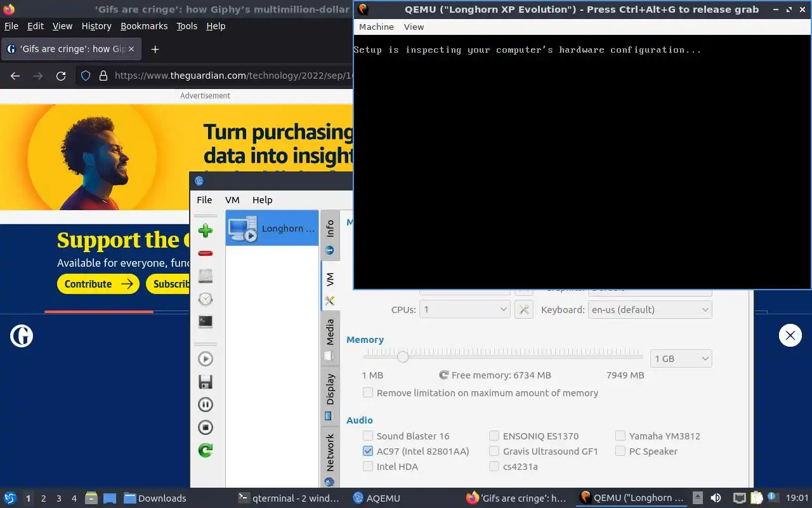Enable the Intel HDA audio checkbox

click(368, 466)
